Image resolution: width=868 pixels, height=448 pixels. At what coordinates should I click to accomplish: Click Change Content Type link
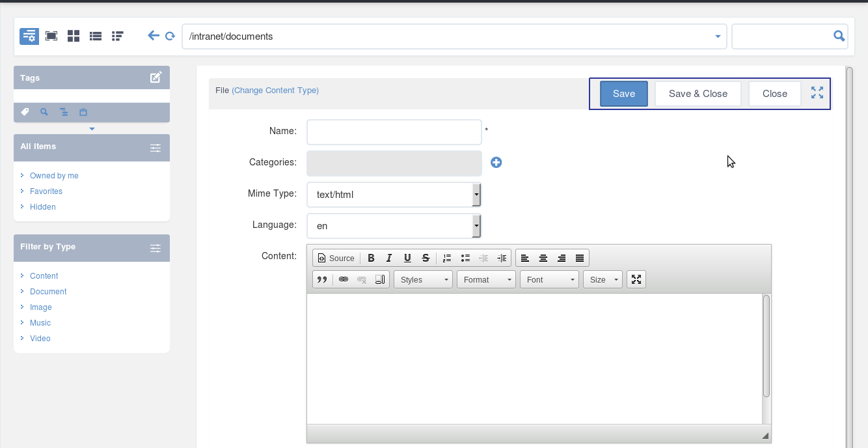click(275, 91)
